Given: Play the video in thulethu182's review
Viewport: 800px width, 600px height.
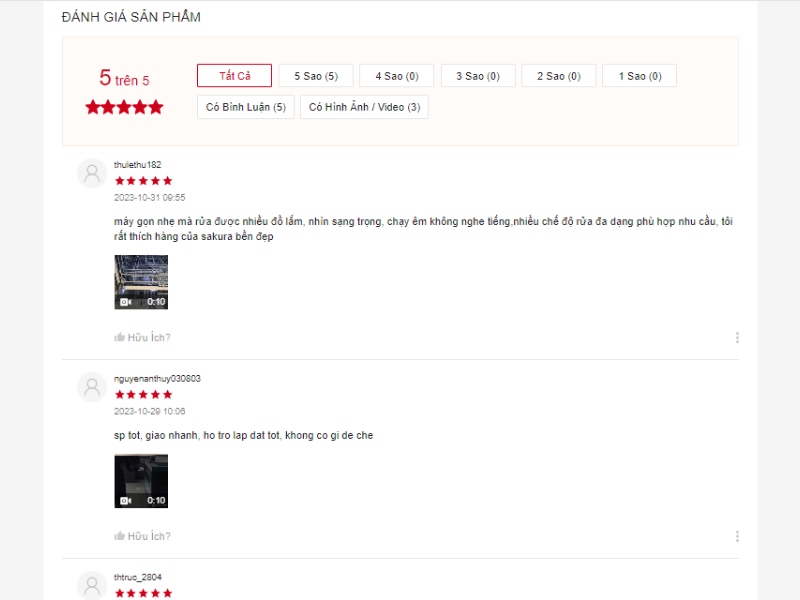Looking at the screenshot, I should tap(141, 282).
